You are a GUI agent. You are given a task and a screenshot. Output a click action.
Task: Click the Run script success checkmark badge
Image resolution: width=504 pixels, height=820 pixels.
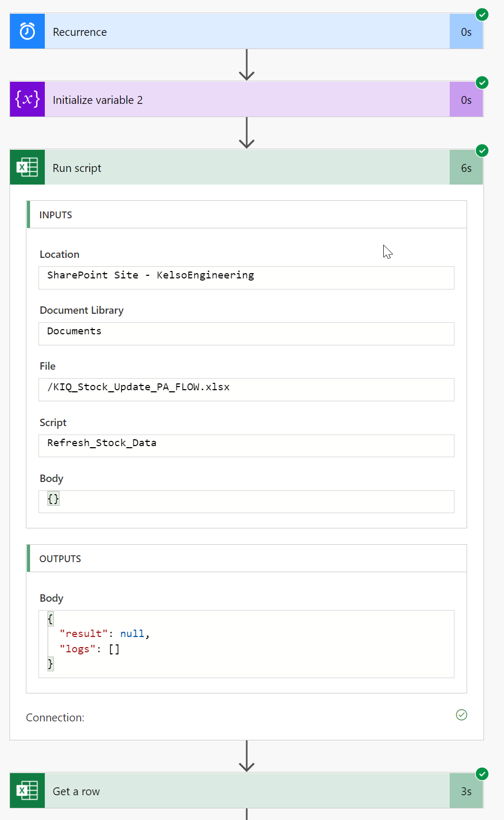(x=482, y=150)
